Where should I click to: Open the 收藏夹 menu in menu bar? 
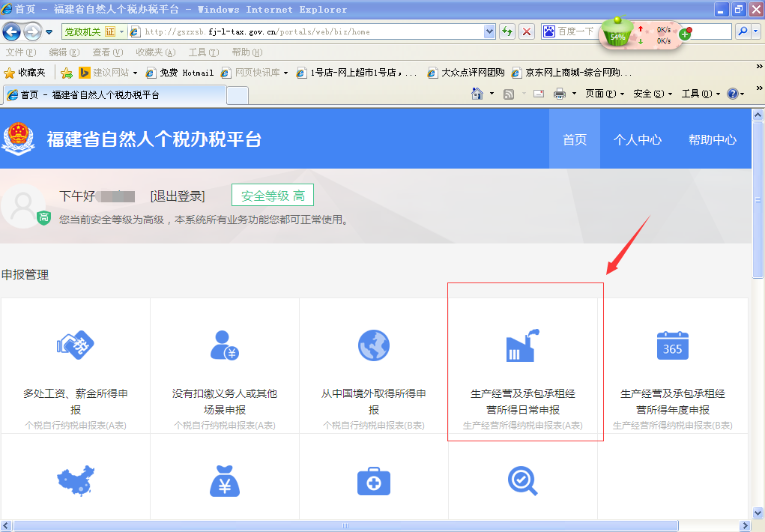(x=156, y=52)
